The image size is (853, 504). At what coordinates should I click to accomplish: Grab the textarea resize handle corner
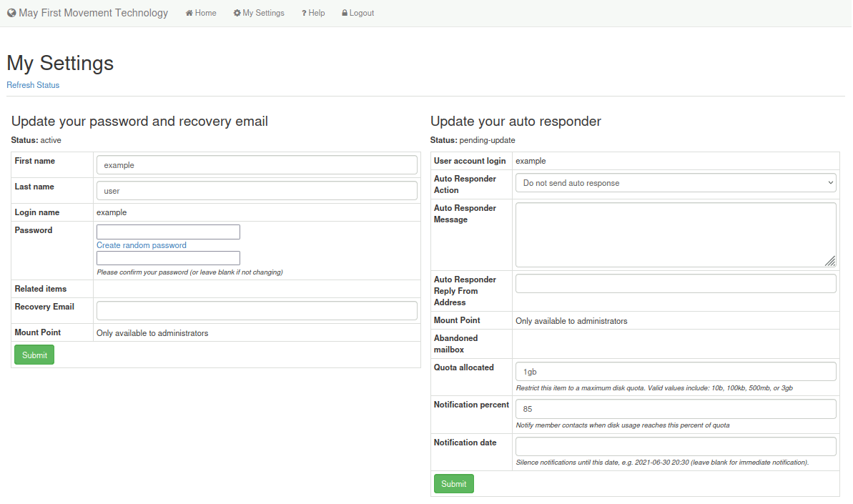pyautogui.click(x=830, y=262)
